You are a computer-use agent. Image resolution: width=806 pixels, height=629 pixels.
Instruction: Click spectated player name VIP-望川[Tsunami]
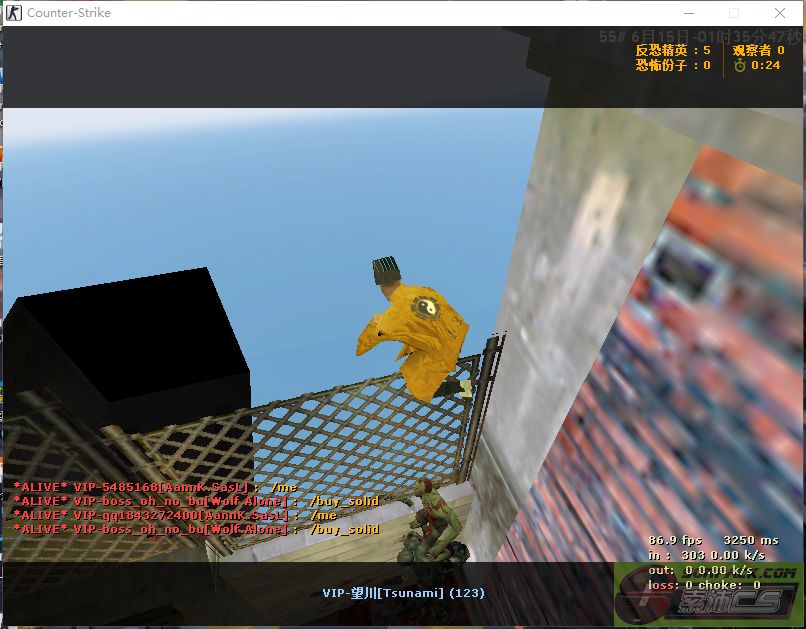pyautogui.click(x=403, y=593)
